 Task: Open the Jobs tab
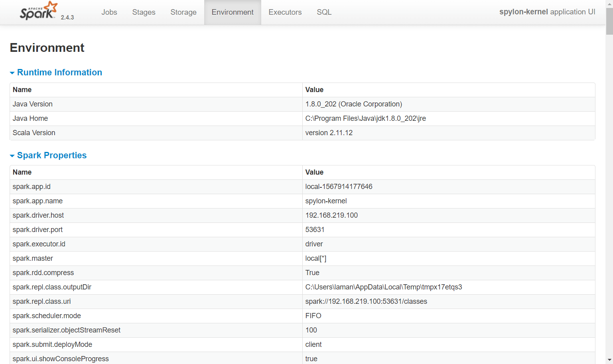[109, 12]
